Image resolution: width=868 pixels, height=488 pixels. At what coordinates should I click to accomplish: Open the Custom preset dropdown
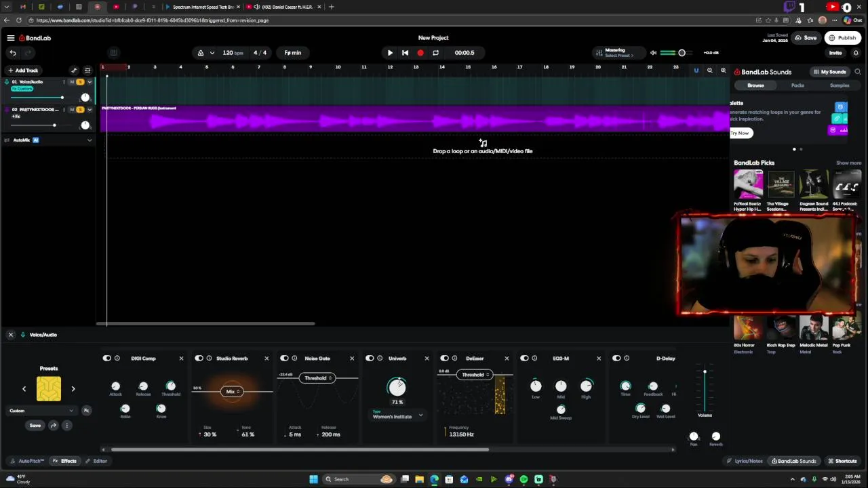point(41,411)
